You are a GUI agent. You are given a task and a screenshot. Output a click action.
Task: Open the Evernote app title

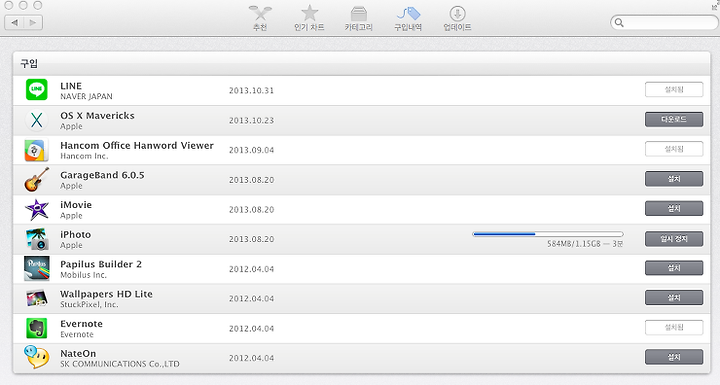click(81, 324)
